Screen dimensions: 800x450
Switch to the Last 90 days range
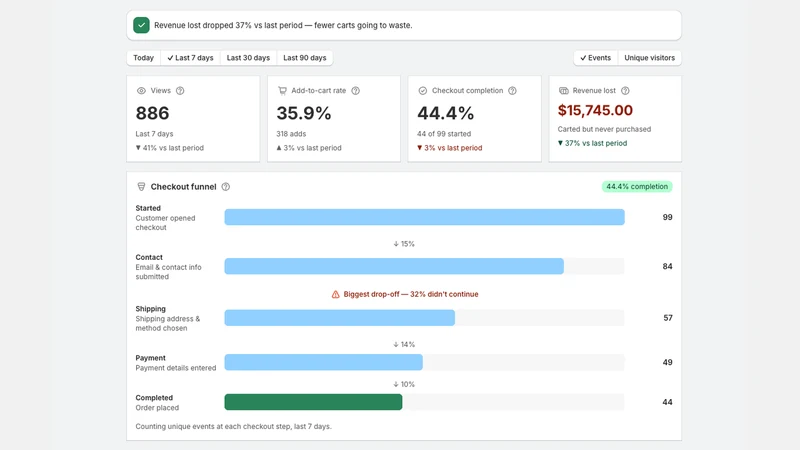click(305, 58)
